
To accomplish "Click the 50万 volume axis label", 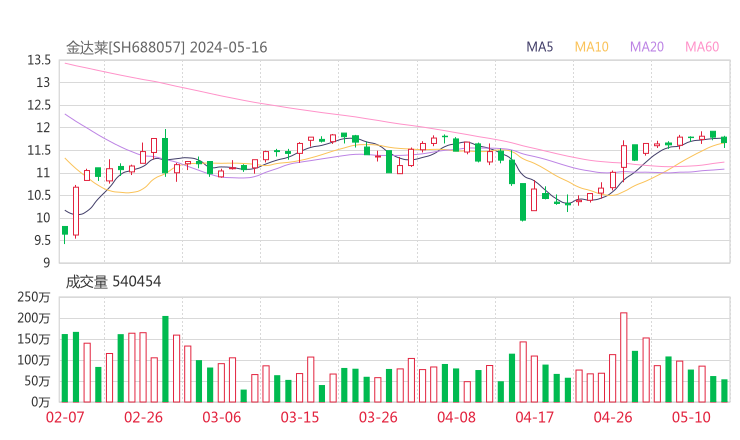I will click(37, 381).
